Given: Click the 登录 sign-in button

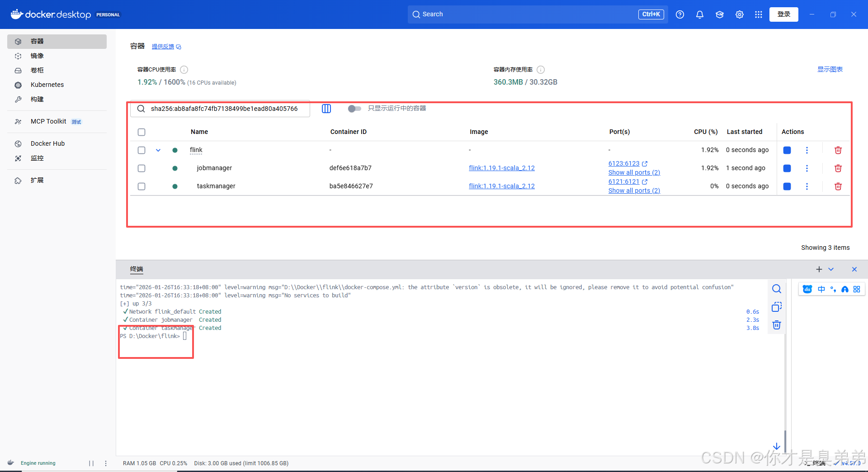Looking at the screenshot, I should (x=783, y=14).
